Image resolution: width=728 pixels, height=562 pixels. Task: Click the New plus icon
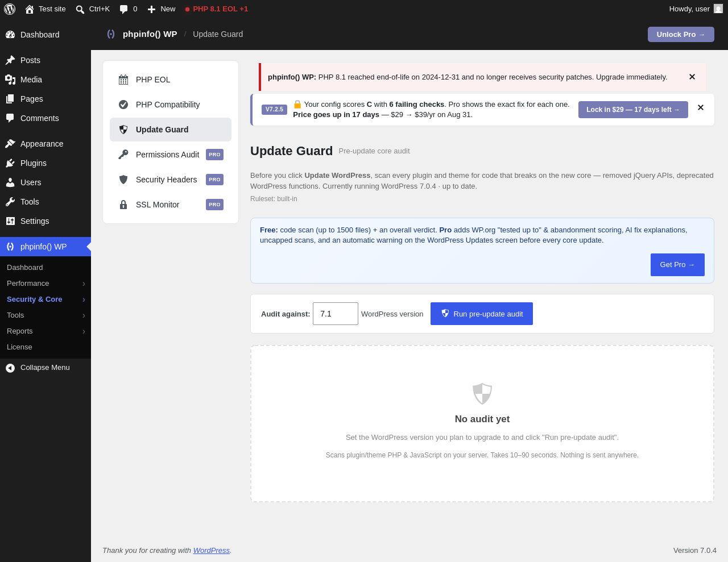tap(151, 9)
